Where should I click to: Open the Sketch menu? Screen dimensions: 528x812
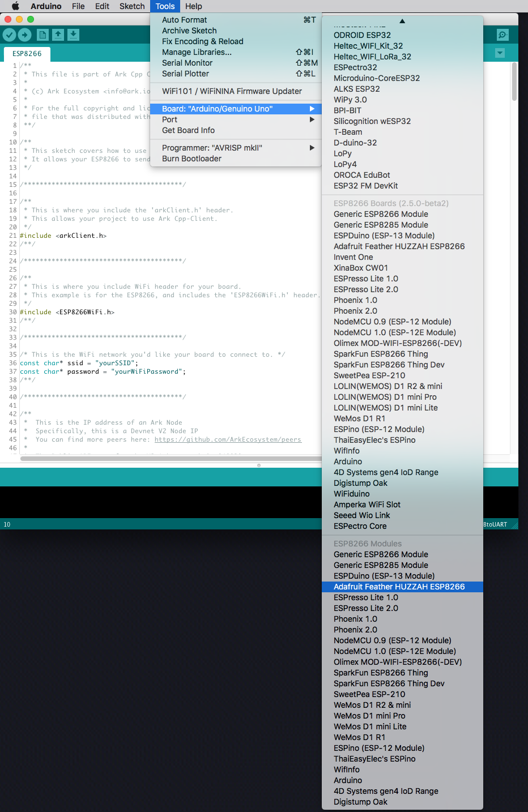click(x=132, y=6)
